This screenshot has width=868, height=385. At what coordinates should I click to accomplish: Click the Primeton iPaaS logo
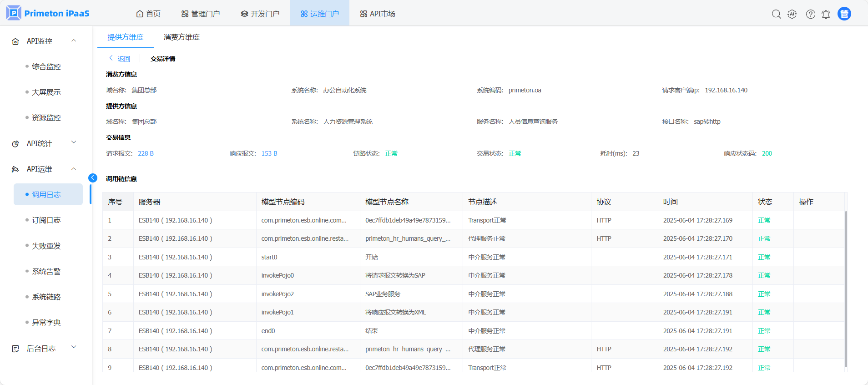pos(48,13)
